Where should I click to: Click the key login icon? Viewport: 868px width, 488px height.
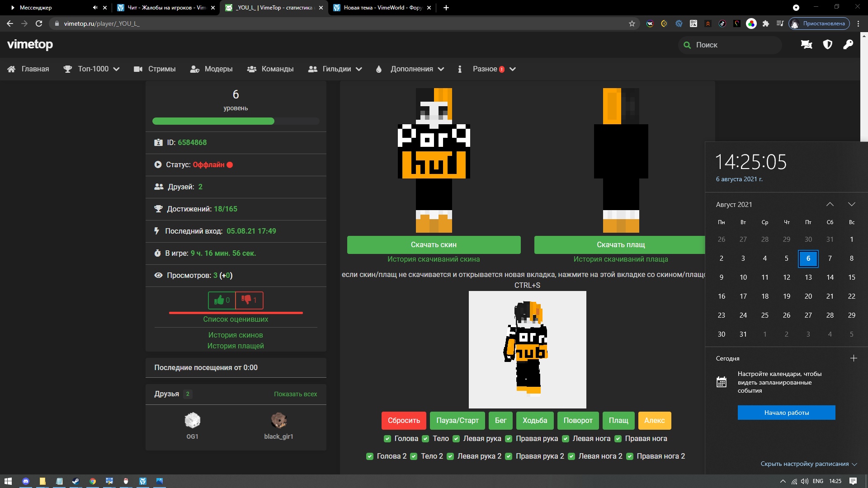pyautogui.click(x=848, y=45)
